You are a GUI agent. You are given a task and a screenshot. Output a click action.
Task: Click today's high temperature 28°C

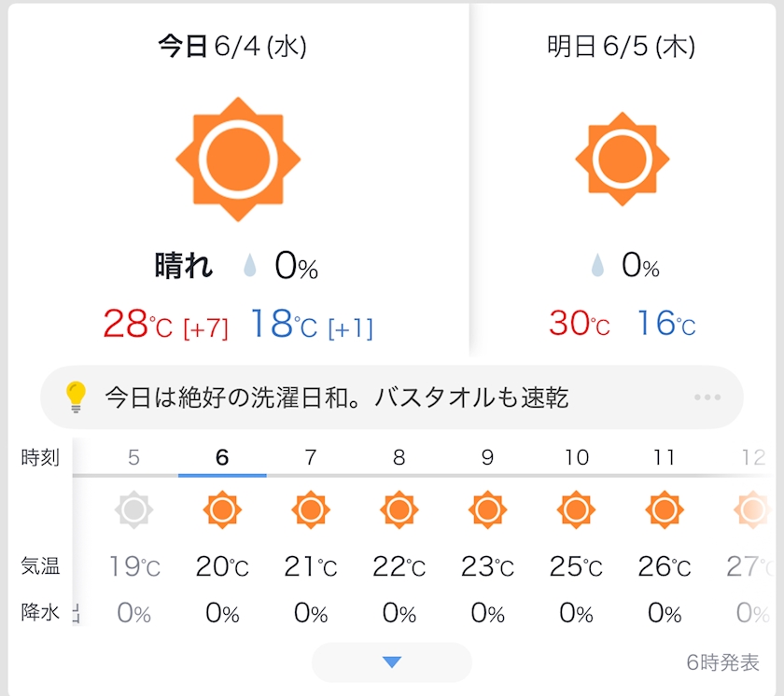click(x=137, y=324)
